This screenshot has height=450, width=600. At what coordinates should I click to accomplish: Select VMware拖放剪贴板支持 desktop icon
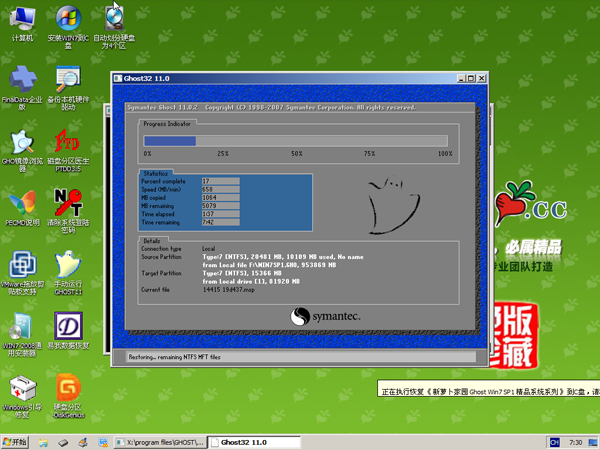click(22, 272)
